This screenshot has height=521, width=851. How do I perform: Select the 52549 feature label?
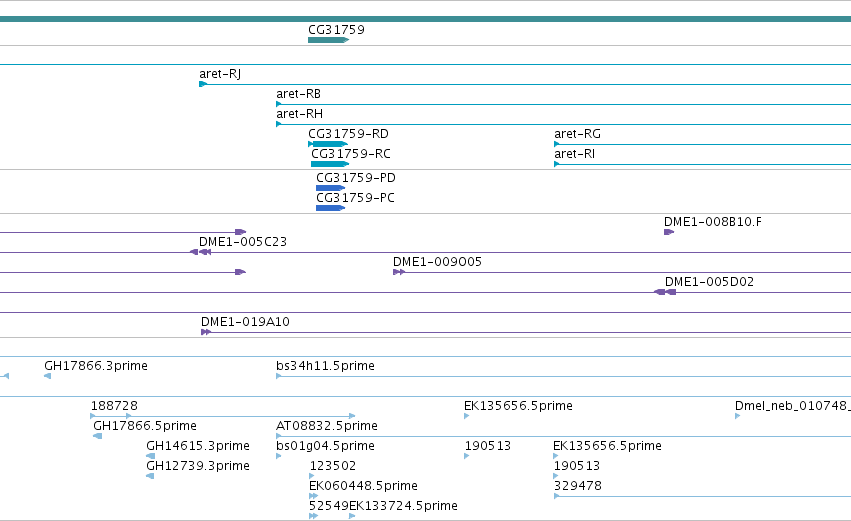[328, 506]
